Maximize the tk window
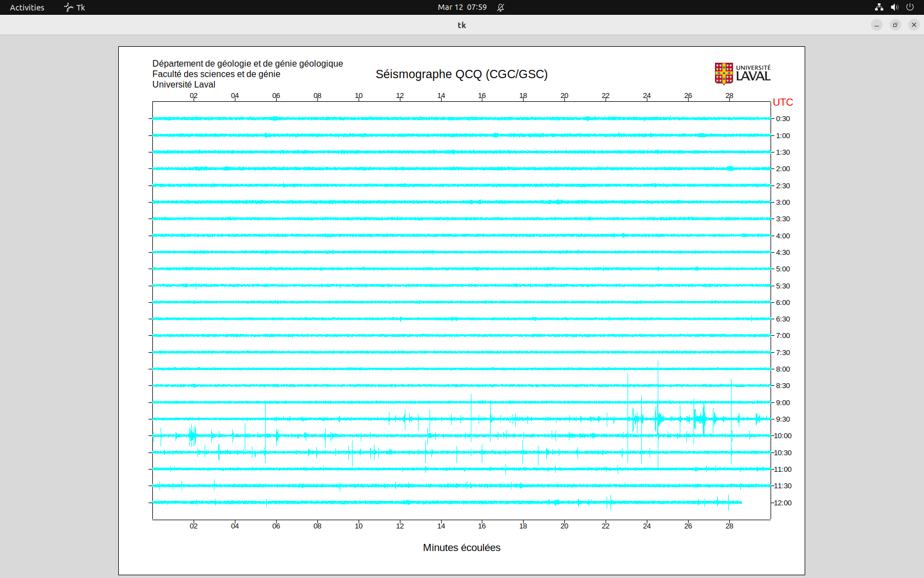This screenshot has width=924, height=578. (x=895, y=25)
